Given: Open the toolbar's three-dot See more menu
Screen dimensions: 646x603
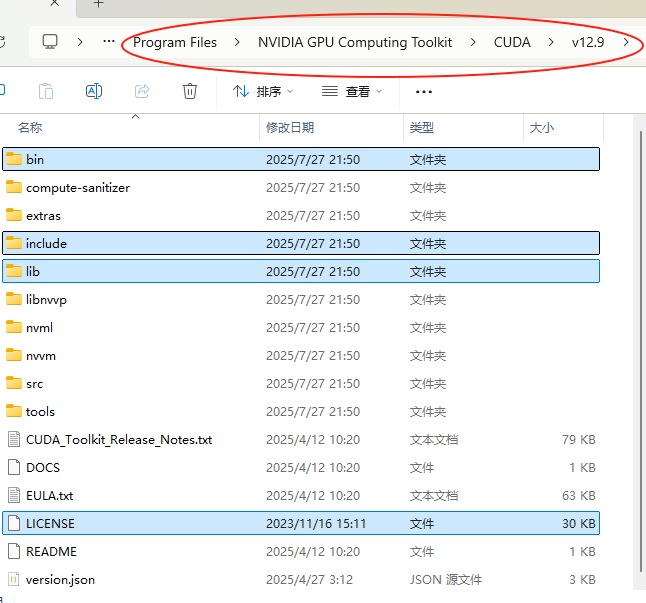Looking at the screenshot, I should point(424,92).
